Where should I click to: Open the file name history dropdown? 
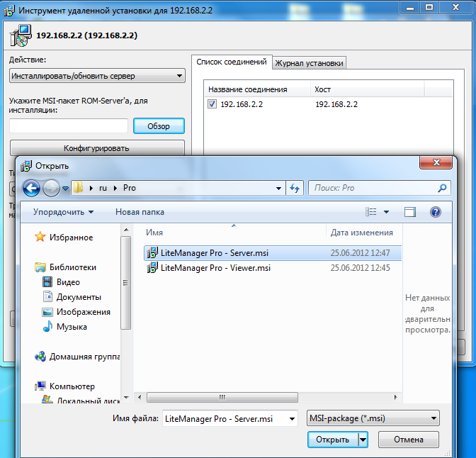(292, 419)
